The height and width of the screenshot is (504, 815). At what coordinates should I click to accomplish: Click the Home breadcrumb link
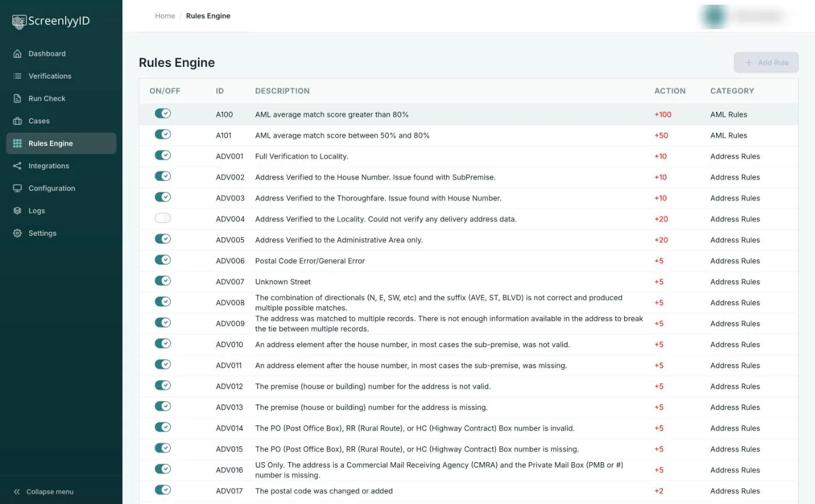point(165,16)
